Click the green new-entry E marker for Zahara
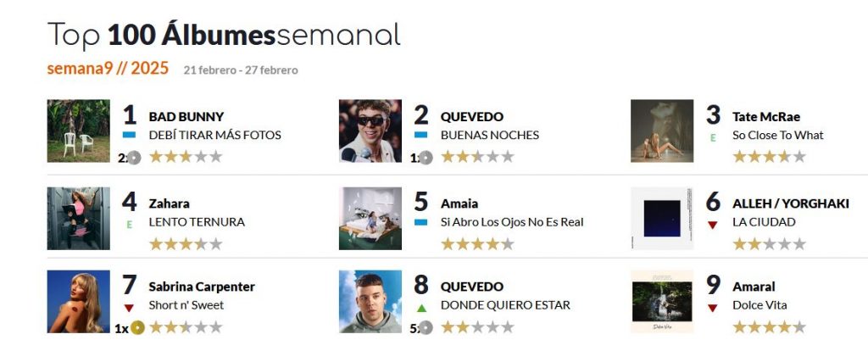 click(130, 225)
